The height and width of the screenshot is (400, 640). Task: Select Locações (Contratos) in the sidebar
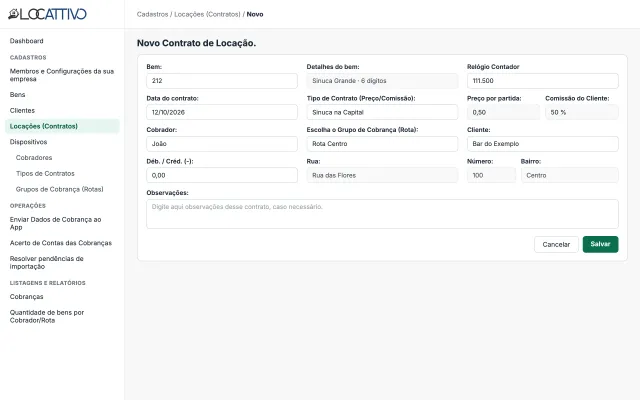(x=62, y=126)
